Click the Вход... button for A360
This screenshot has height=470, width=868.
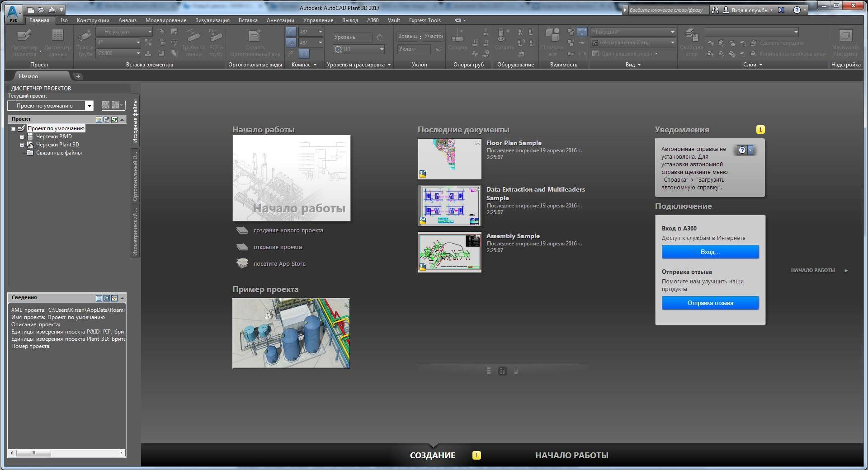(710, 252)
